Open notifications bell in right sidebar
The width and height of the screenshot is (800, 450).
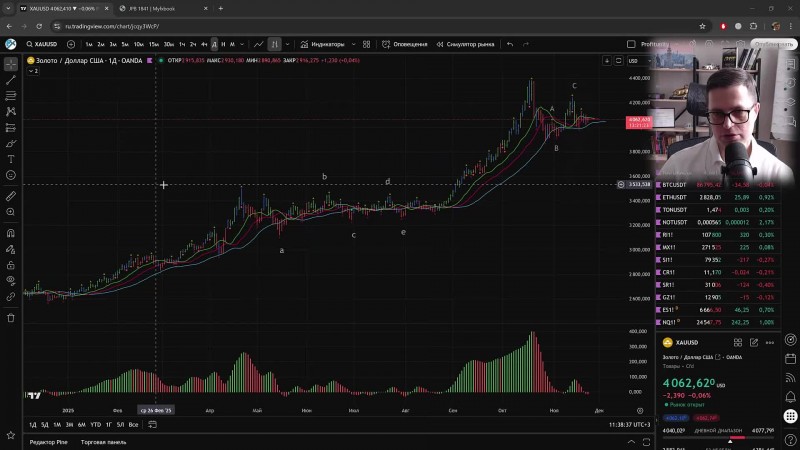[x=790, y=396]
